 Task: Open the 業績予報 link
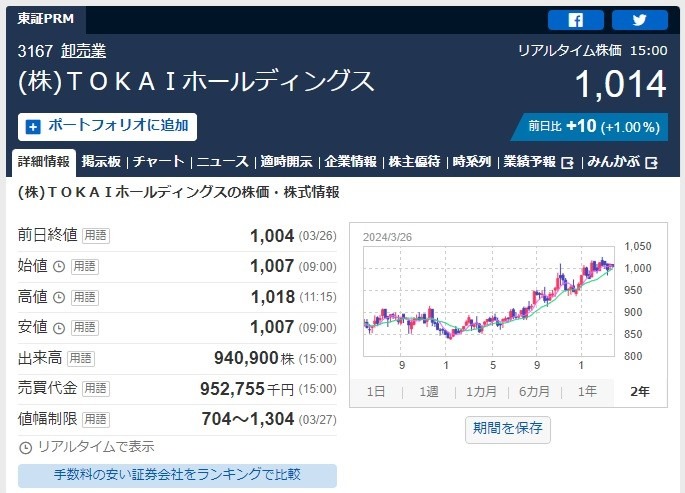tap(529, 162)
